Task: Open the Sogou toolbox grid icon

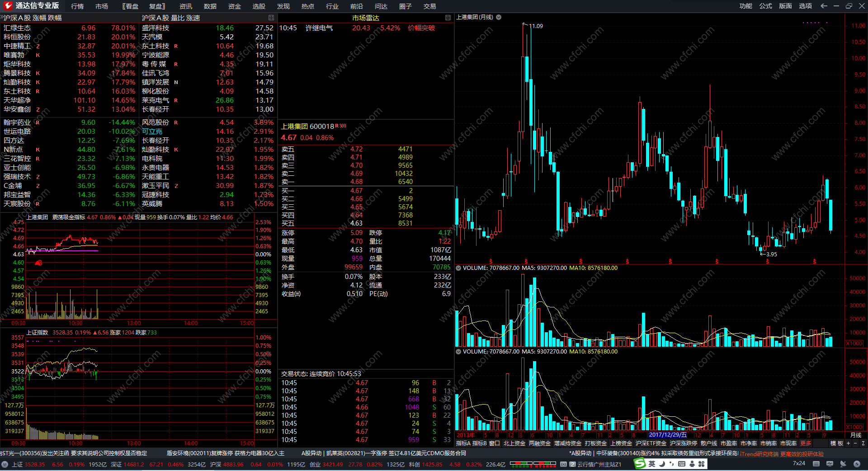Action: [702, 464]
